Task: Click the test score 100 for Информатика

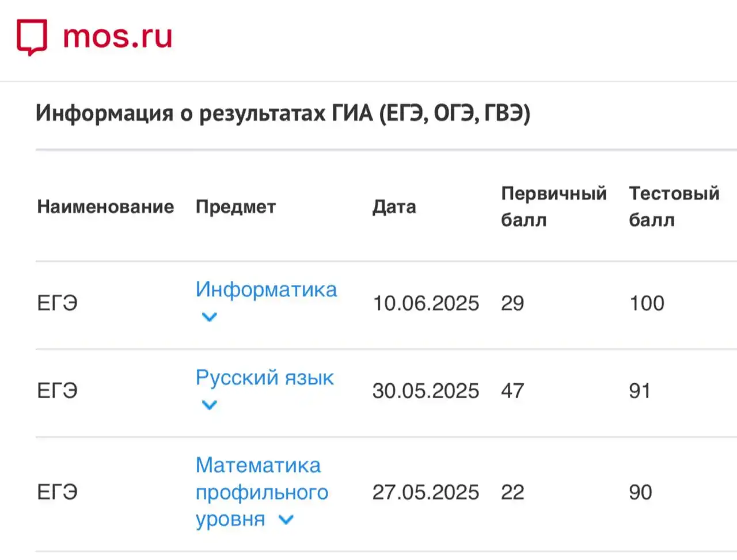Action: click(x=647, y=303)
